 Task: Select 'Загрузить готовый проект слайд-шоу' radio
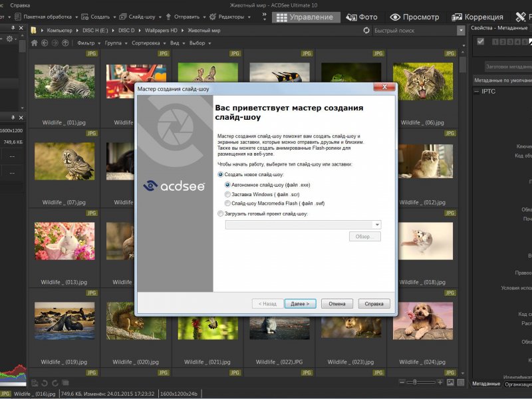click(221, 213)
